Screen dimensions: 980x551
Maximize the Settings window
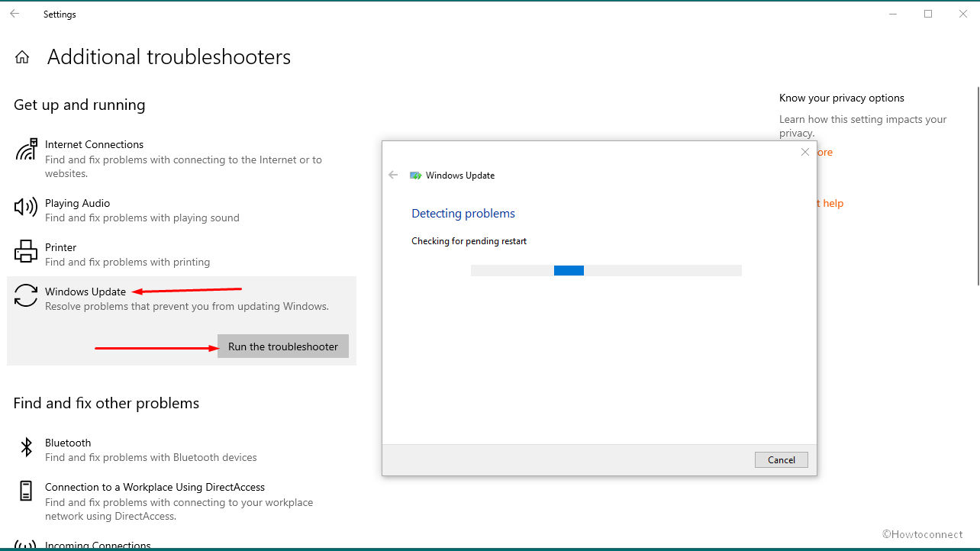[928, 14]
